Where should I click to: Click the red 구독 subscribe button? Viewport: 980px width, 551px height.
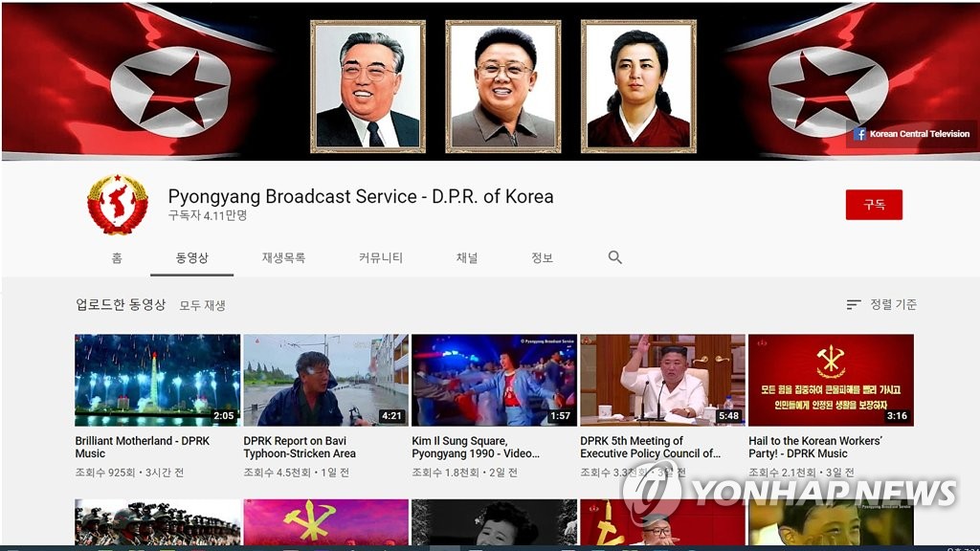coord(872,205)
